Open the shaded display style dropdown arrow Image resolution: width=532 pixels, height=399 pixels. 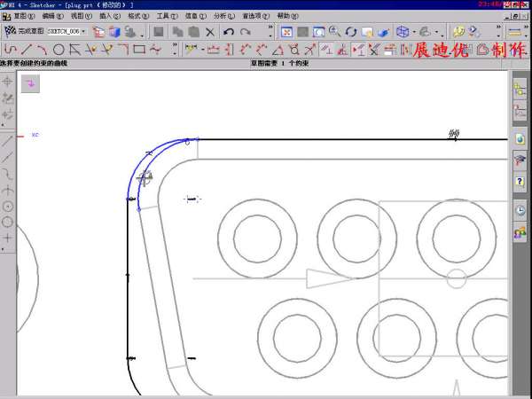pyautogui.click(x=437, y=33)
